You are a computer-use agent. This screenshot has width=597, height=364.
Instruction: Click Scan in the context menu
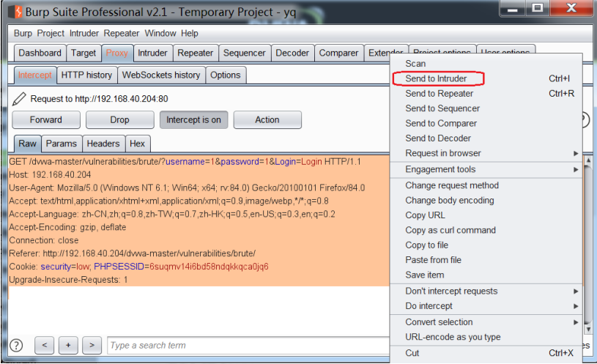click(486, 64)
